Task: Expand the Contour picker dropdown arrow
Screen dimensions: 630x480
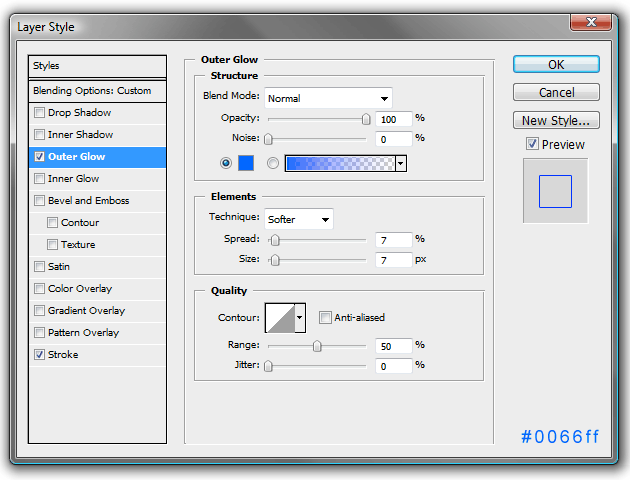Action: pos(300,318)
